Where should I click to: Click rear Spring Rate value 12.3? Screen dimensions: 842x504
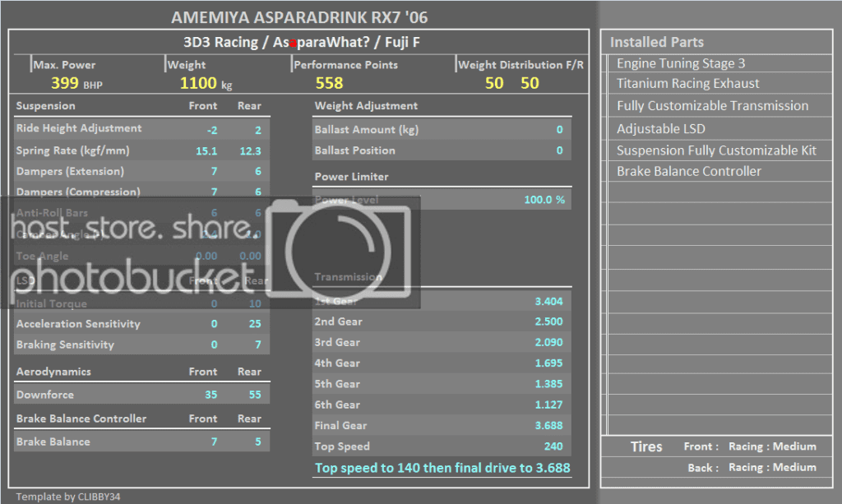pos(250,150)
